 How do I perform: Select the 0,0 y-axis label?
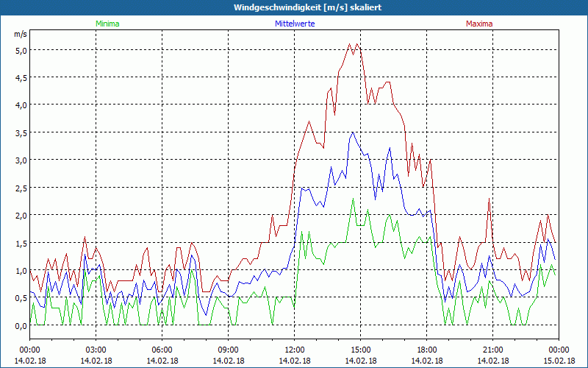(21, 325)
